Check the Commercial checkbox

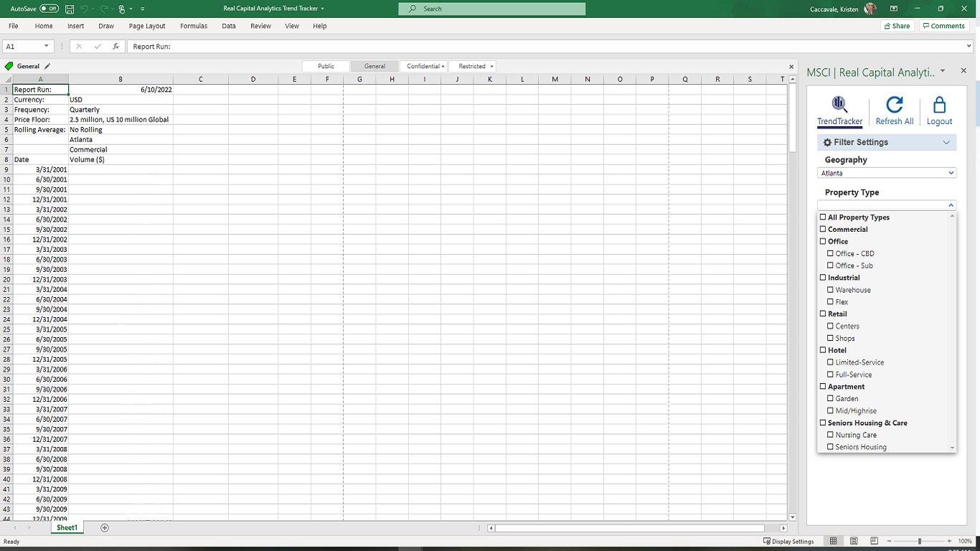coord(823,230)
